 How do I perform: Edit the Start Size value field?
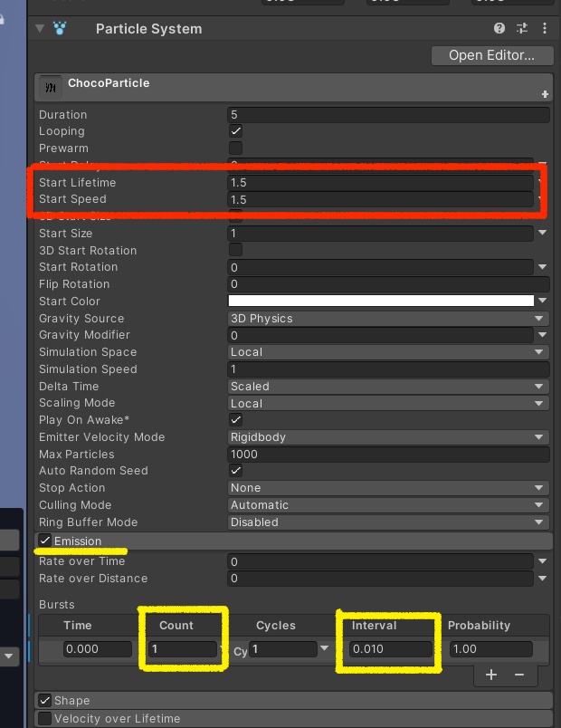[x=380, y=233]
